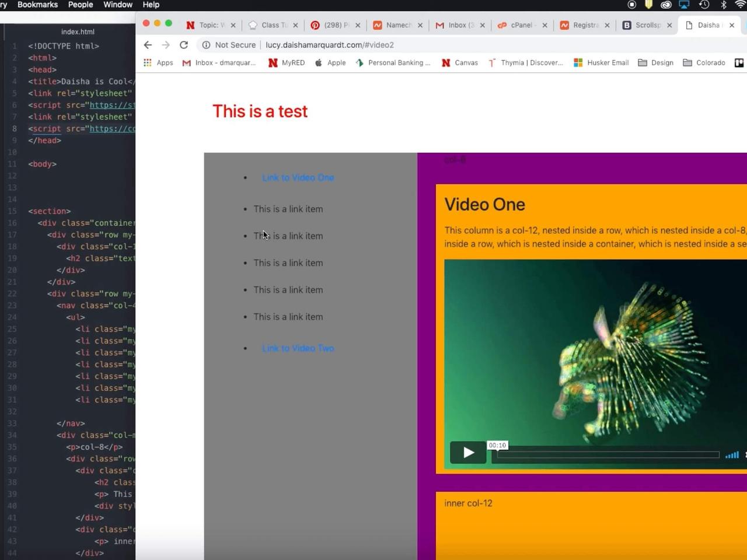The height and width of the screenshot is (560, 747).
Task: Open Link to Video One
Action: click(298, 178)
